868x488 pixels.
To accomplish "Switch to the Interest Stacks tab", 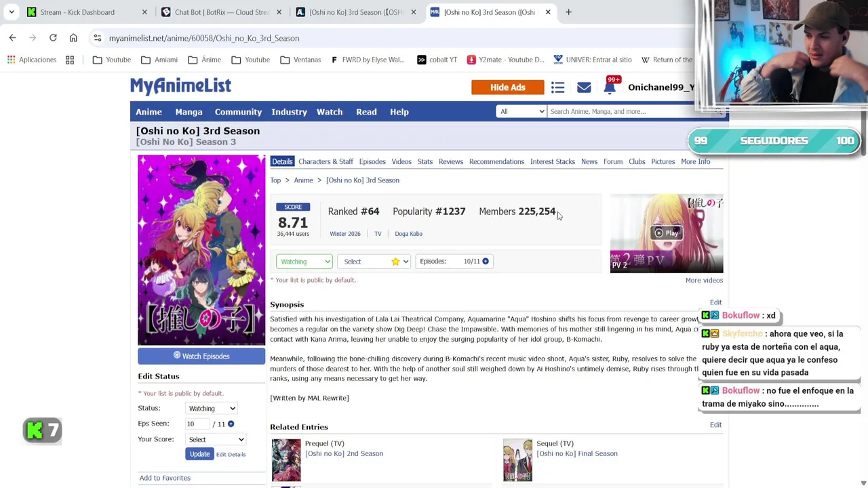I will click(x=553, y=161).
